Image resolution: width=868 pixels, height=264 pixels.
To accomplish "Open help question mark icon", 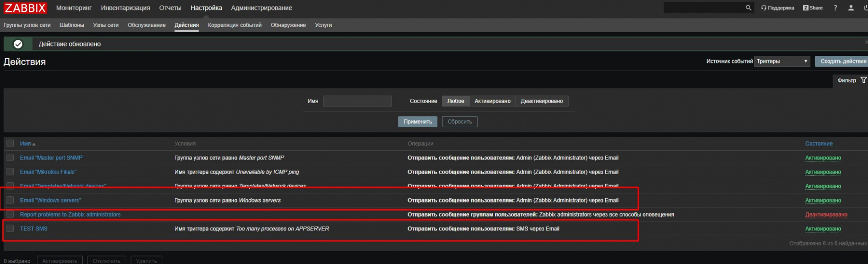I will click(x=835, y=8).
